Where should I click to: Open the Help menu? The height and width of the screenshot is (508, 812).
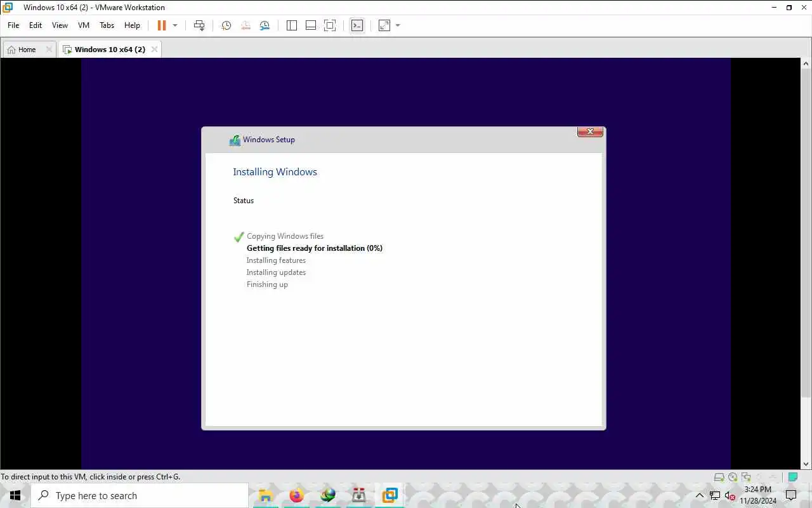click(132, 25)
